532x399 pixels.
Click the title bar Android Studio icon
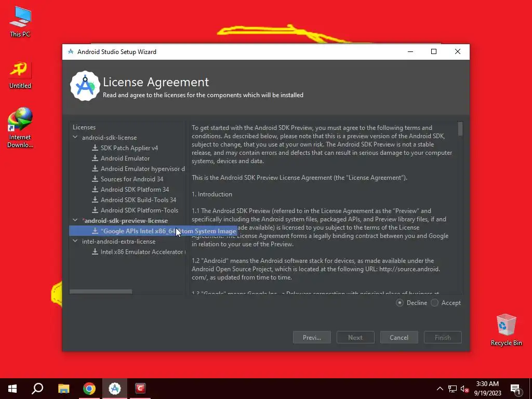(x=71, y=51)
